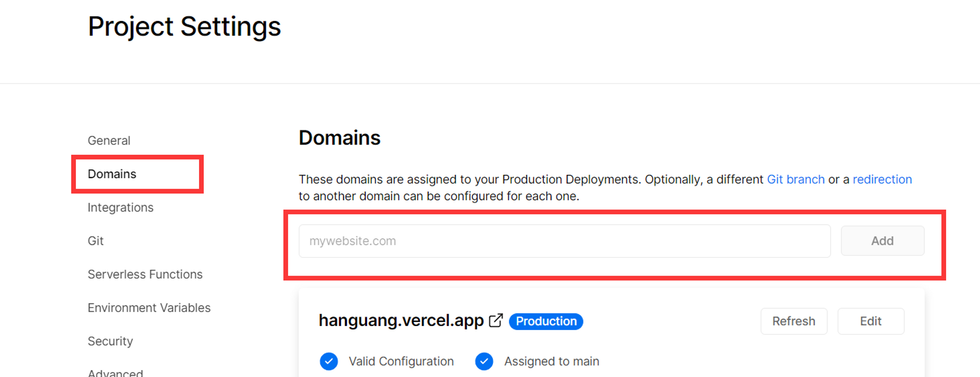Click the Valid Configuration checkmark icon
Screen dimensions: 980x377
pyautogui.click(x=329, y=361)
